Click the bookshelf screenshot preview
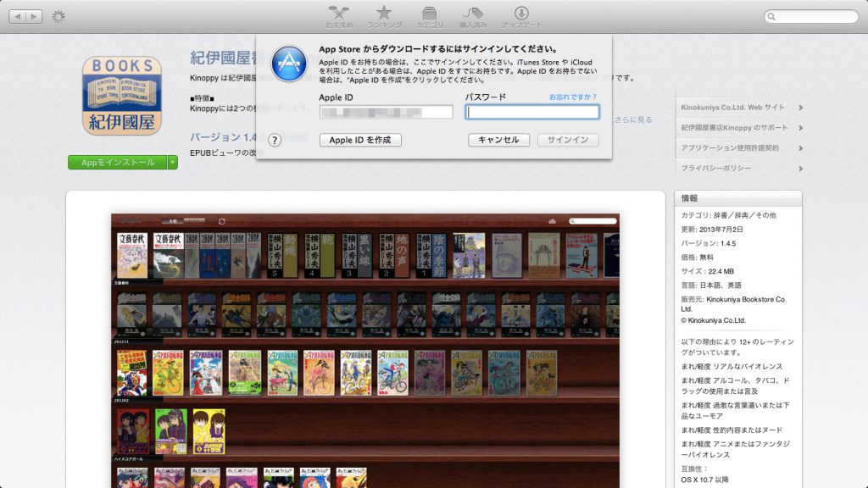This screenshot has width=868, height=488. 365,351
